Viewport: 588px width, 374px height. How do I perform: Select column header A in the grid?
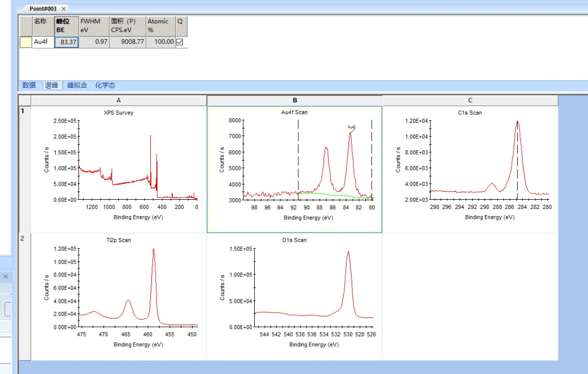(x=119, y=100)
